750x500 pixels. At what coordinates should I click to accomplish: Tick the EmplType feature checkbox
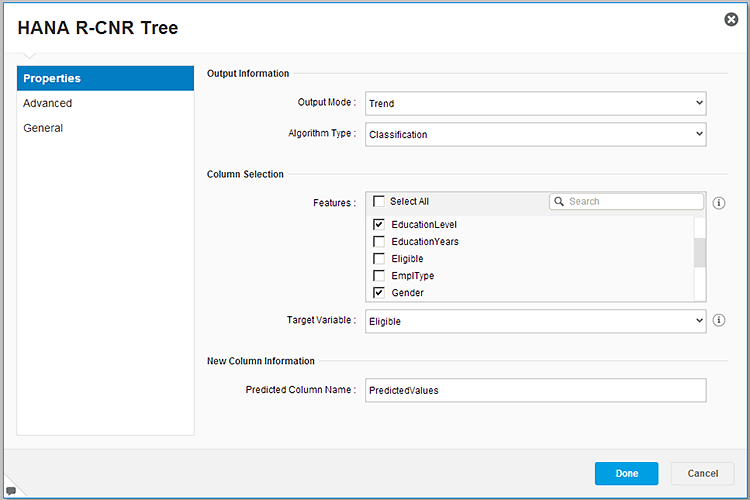379,276
